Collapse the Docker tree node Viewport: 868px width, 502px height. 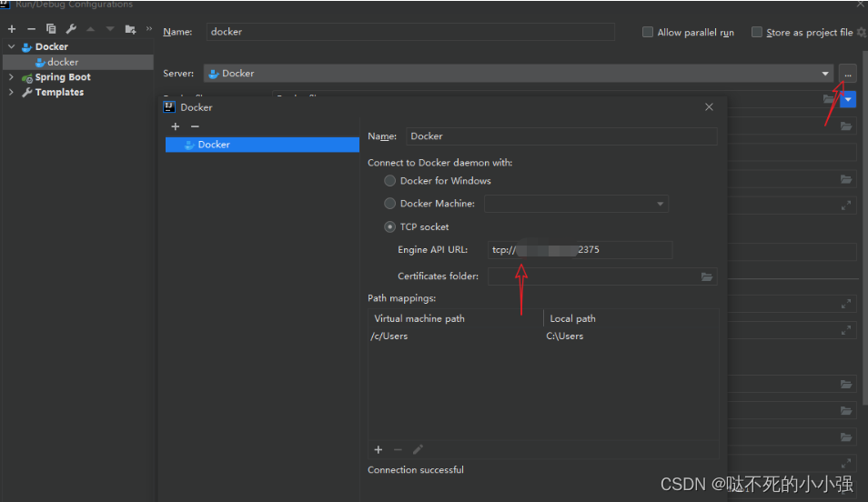point(11,46)
